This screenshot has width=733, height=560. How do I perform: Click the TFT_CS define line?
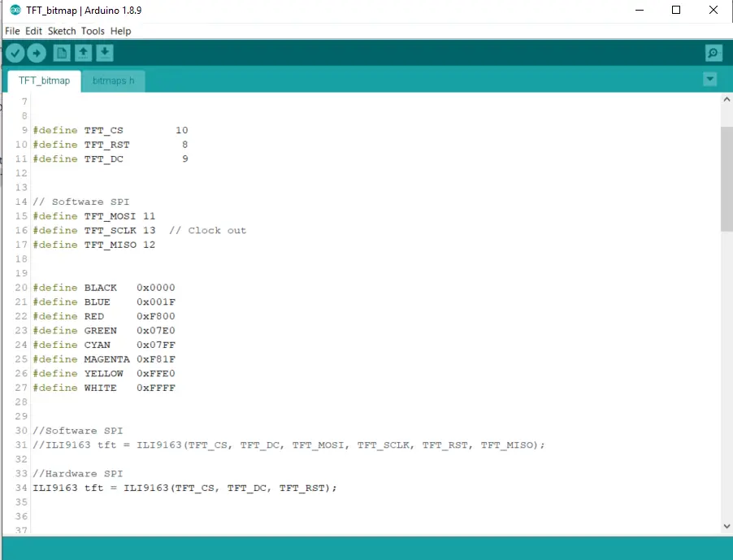click(x=111, y=130)
